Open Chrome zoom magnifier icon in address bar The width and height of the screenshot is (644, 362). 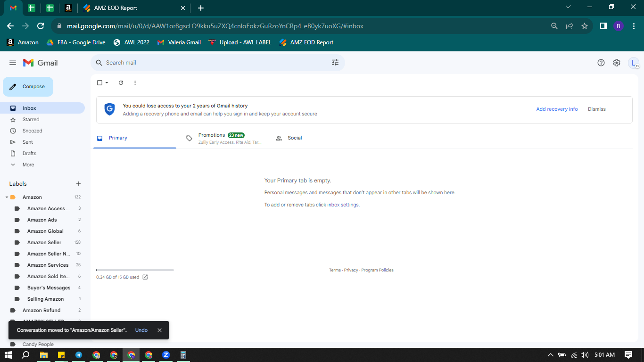554,26
